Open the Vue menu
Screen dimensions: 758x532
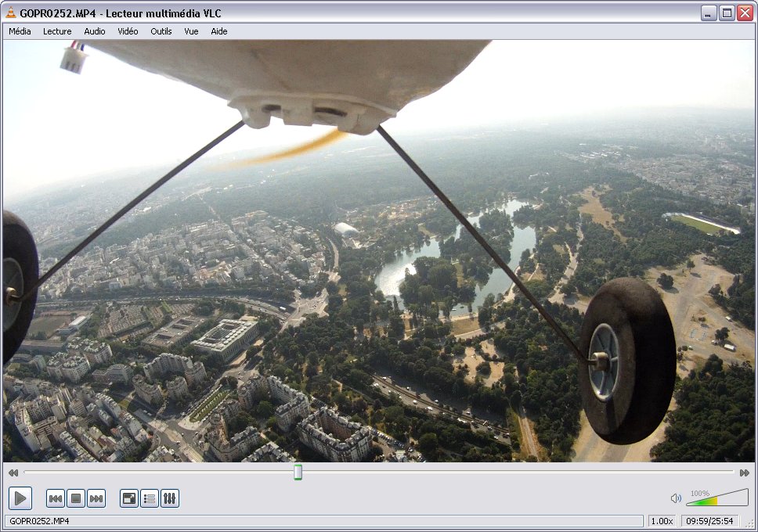[x=191, y=31]
